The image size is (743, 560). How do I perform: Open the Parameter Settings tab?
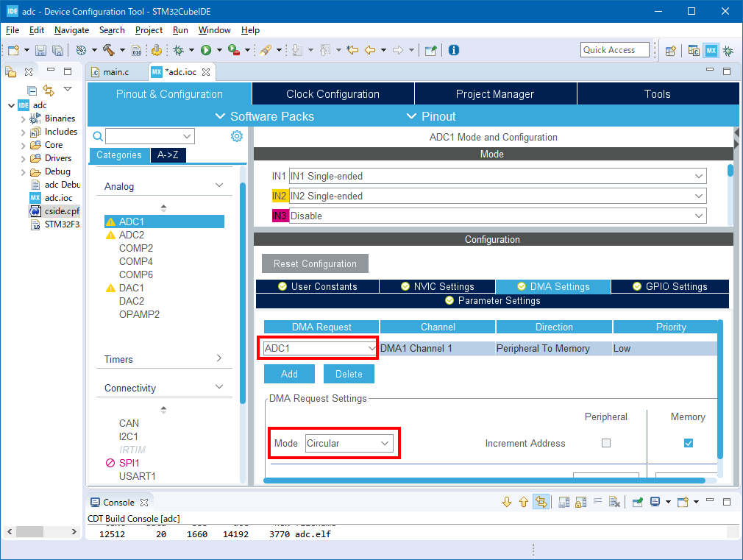click(x=492, y=301)
